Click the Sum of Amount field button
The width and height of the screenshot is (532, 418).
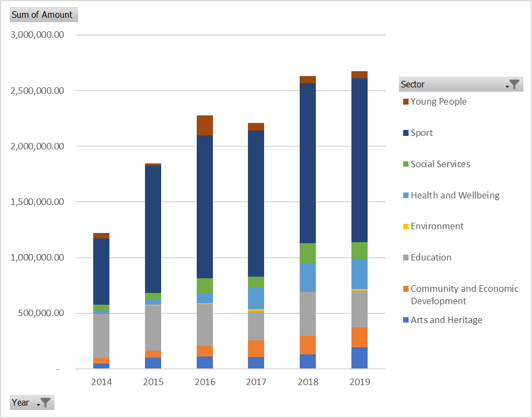tap(44, 15)
